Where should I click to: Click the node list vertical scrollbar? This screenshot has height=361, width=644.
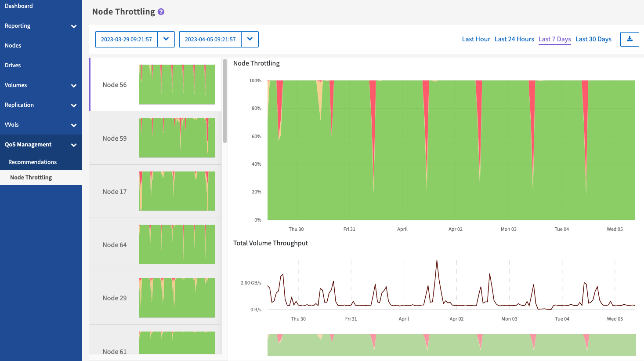225,101
